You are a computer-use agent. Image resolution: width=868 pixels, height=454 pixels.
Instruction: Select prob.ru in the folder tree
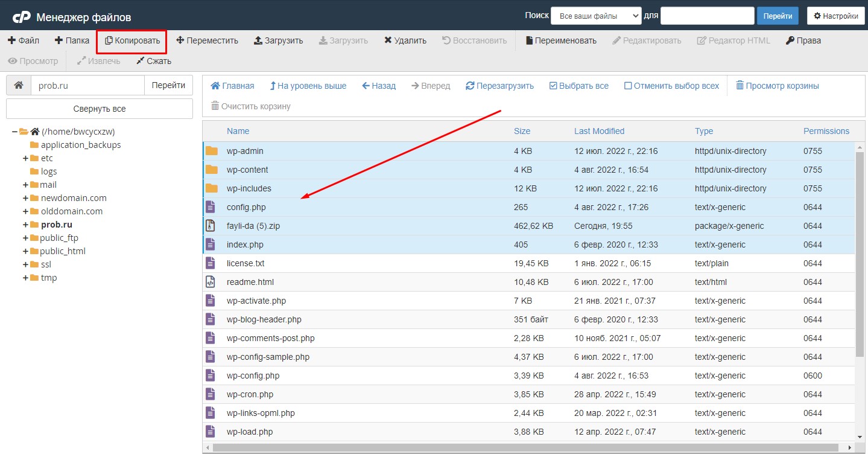point(57,225)
